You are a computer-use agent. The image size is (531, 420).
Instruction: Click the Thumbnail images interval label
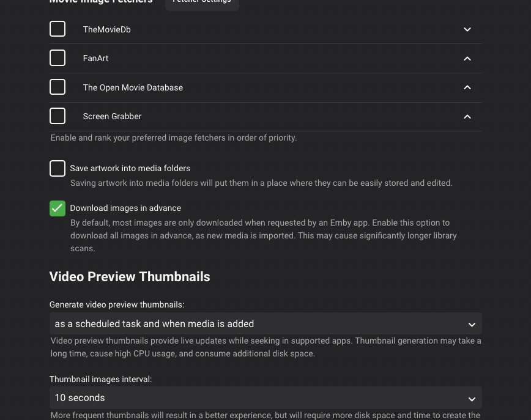100,379
